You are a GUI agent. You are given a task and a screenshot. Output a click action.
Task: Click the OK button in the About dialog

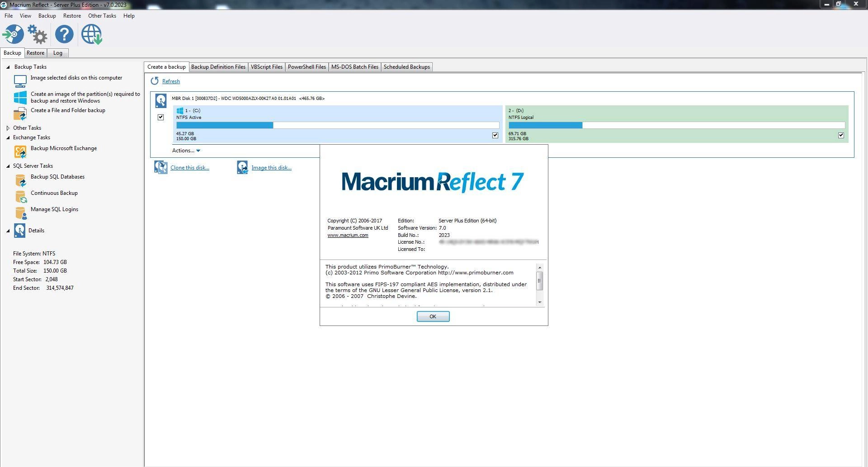(x=433, y=316)
